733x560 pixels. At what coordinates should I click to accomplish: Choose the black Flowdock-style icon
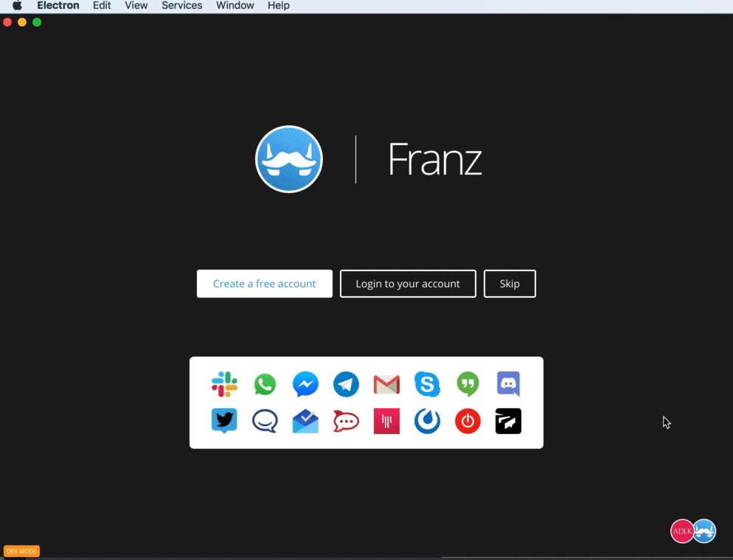click(x=509, y=421)
